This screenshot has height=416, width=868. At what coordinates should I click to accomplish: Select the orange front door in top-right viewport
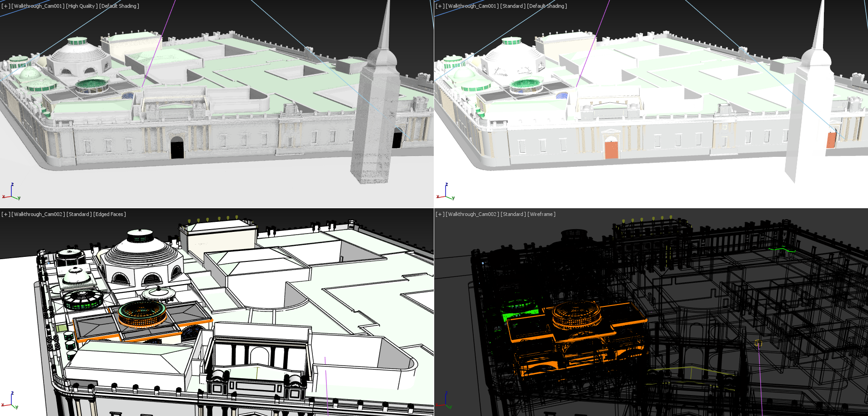612,150
